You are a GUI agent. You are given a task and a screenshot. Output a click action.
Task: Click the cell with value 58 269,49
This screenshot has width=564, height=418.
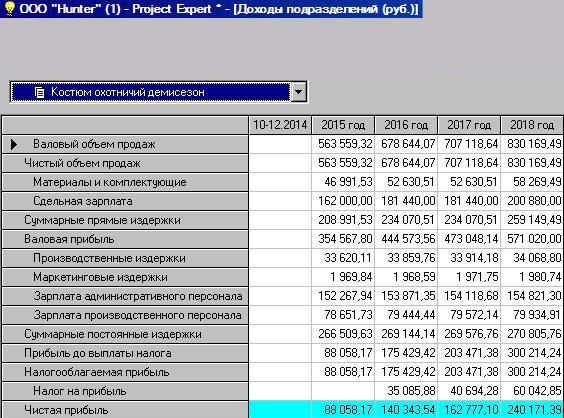click(532, 182)
